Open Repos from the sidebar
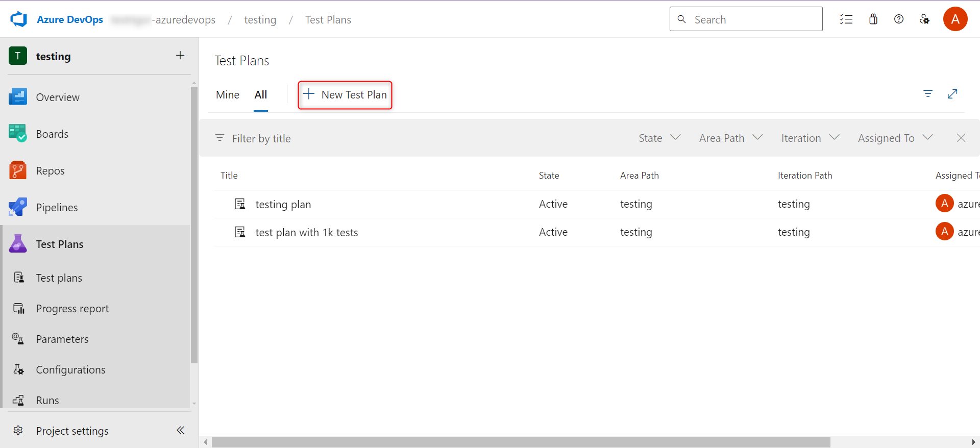 tap(50, 171)
